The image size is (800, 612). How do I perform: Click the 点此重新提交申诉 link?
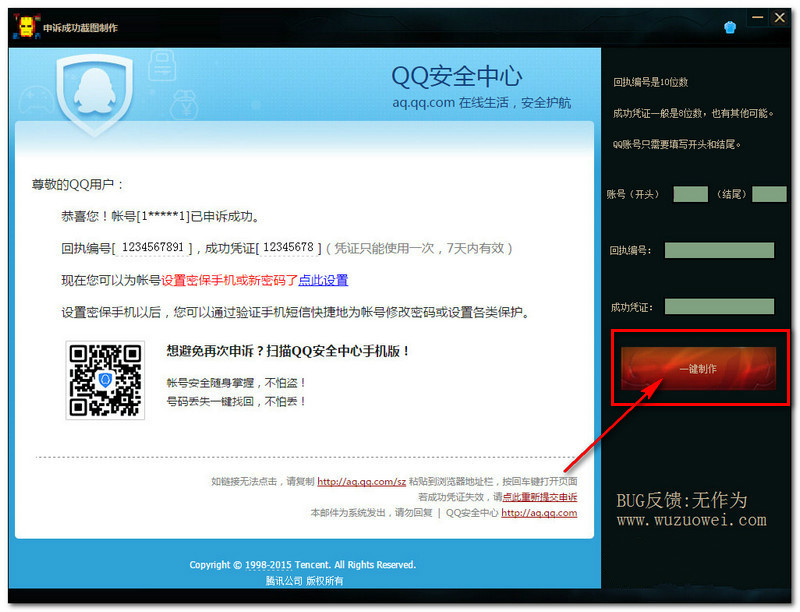click(539, 497)
